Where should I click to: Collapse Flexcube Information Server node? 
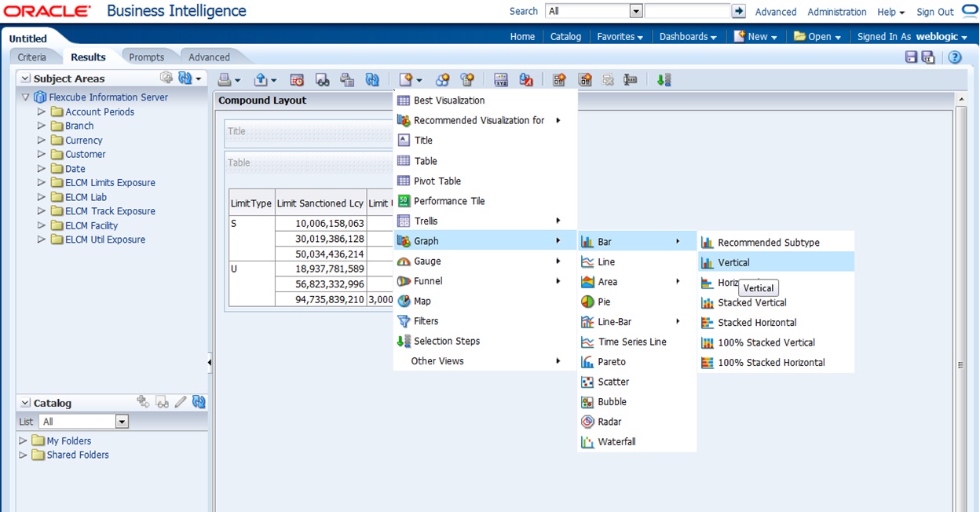(26, 97)
